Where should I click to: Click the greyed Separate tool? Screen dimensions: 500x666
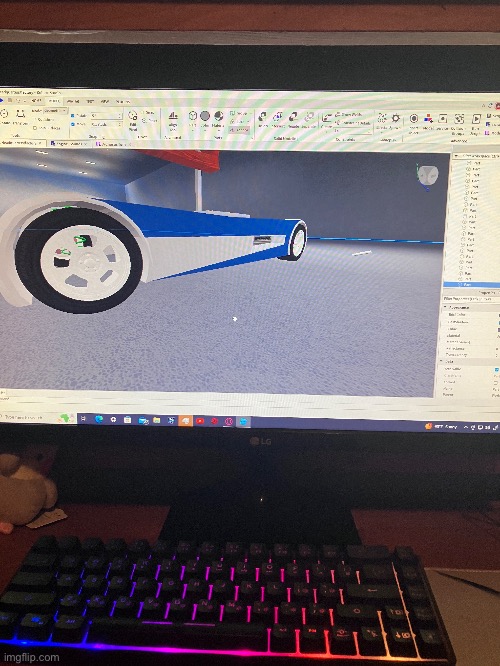click(x=309, y=119)
